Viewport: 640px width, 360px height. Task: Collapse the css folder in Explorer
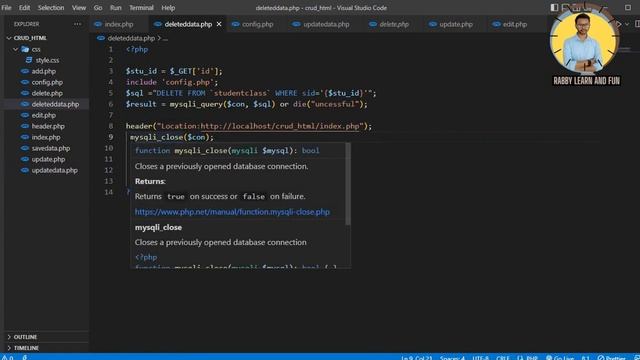coord(15,49)
